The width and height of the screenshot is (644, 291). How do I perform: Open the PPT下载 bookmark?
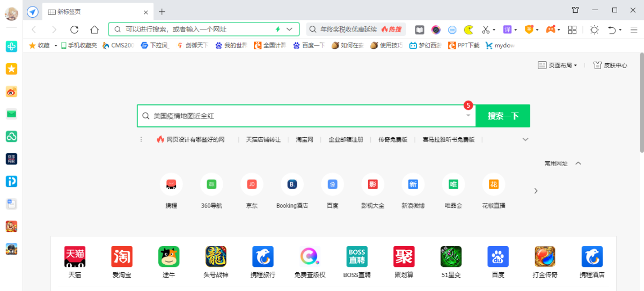tap(464, 46)
